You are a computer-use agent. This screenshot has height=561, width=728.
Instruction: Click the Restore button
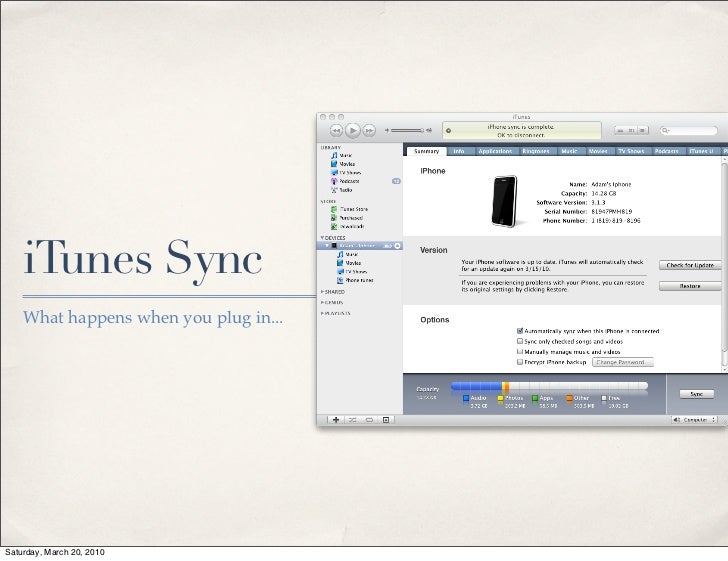tap(690, 286)
